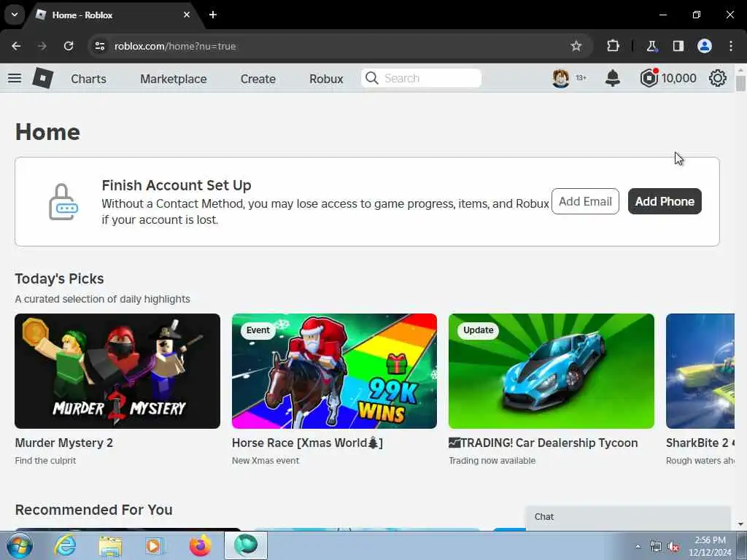Open the Car Dealership Tycoon thumbnail
The image size is (747, 560).
(551, 371)
